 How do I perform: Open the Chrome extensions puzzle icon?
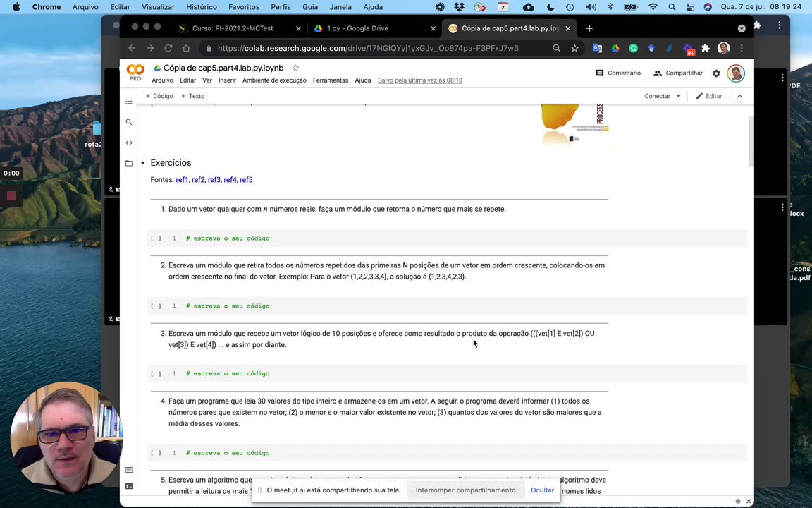[x=706, y=48]
